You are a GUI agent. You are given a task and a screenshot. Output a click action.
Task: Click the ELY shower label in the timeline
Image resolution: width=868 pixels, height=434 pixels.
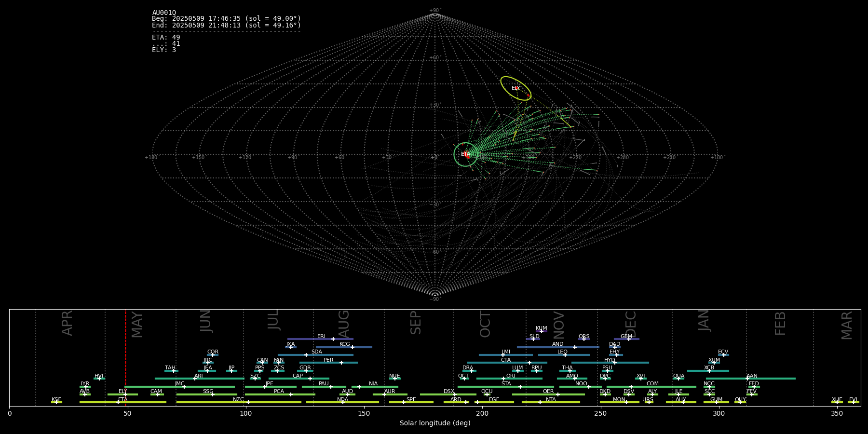123,392
